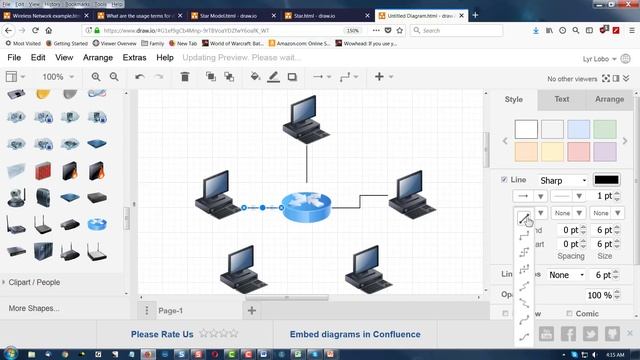Choose the entity relation waypoint style
The width and height of the screenshot is (640, 360).
tap(524, 337)
